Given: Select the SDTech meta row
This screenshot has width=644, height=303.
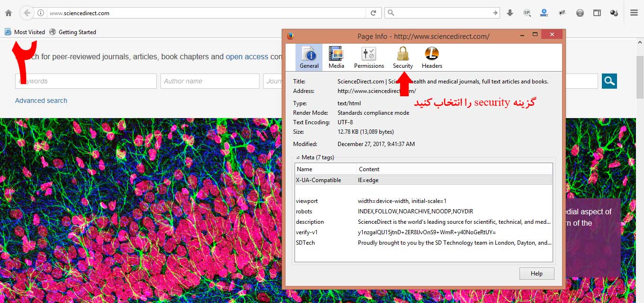Looking at the screenshot, I should click(x=424, y=243).
